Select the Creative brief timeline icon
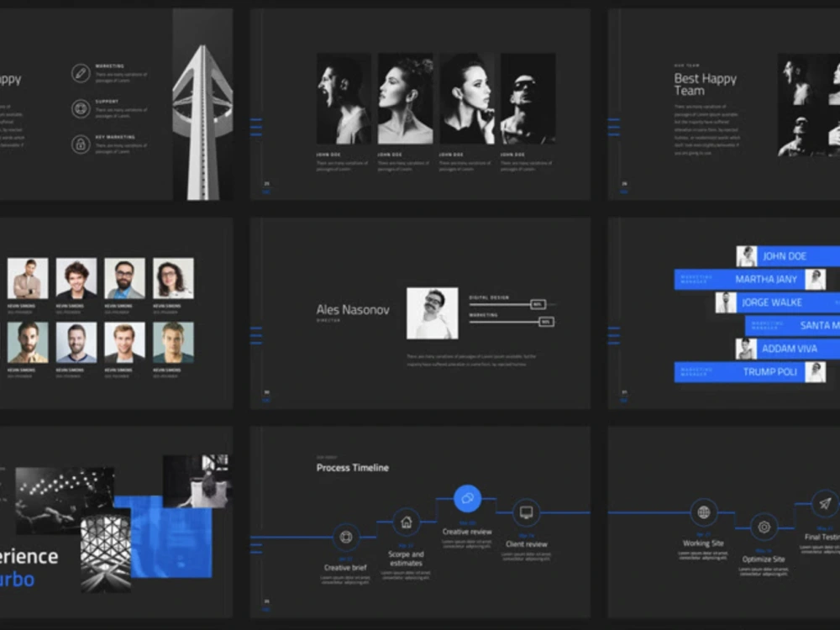 [346, 537]
